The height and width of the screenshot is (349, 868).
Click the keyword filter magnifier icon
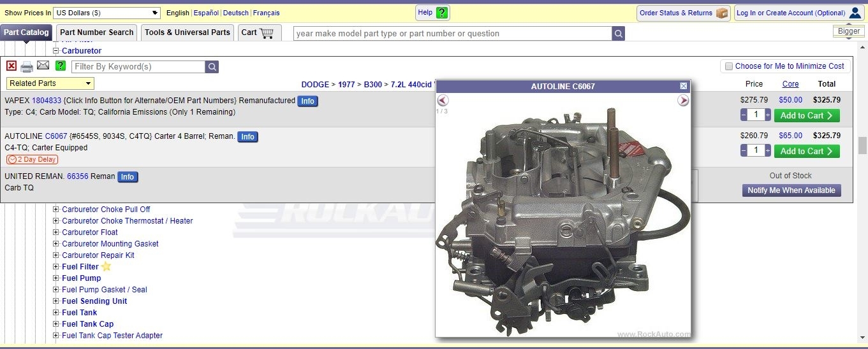click(212, 67)
